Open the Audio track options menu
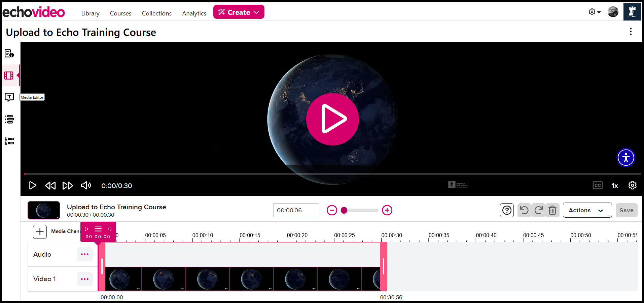Viewport: 644px width, 303px height. point(85,254)
